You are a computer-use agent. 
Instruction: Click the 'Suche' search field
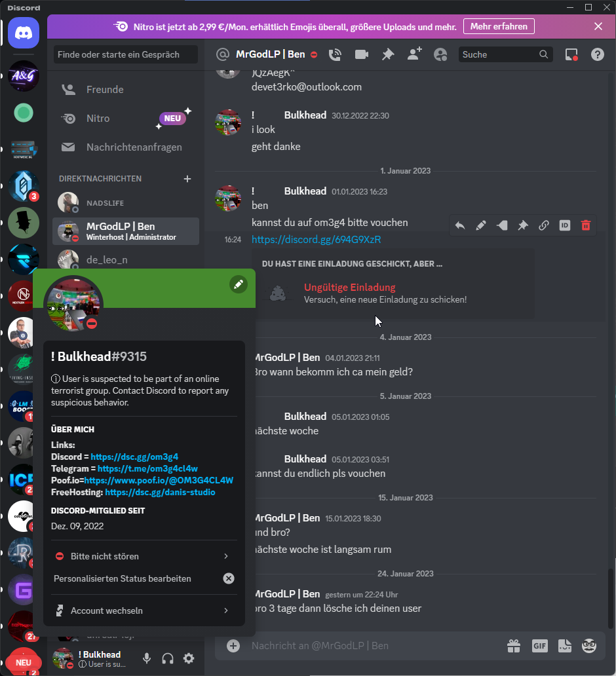[499, 55]
